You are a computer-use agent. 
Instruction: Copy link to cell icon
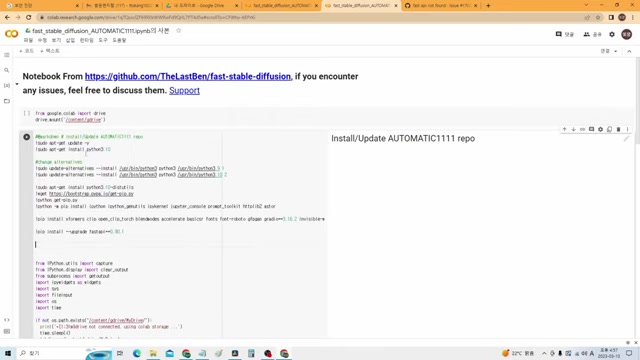click(x=582, y=129)
